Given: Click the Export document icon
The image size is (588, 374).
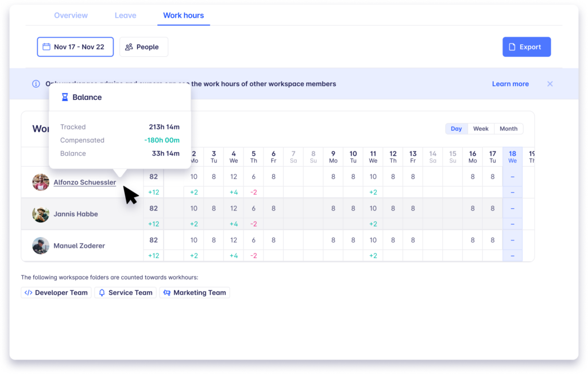Looking at the screenshot, I should click(512, 47).
